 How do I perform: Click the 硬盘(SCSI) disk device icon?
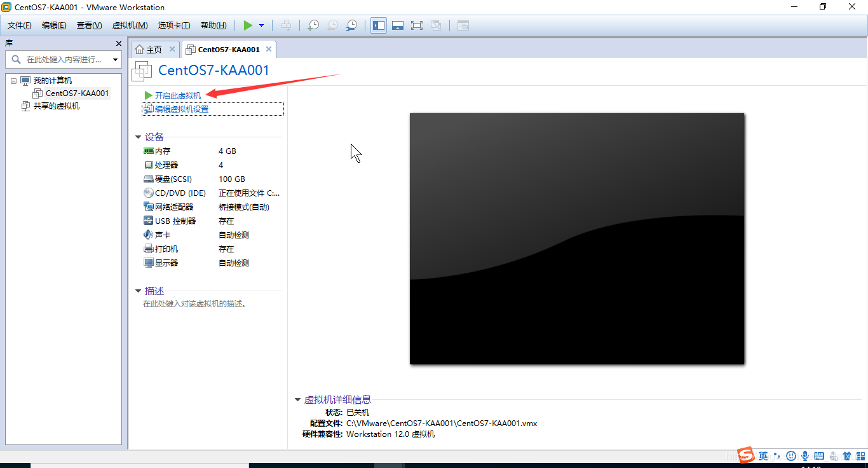point(149,179)
